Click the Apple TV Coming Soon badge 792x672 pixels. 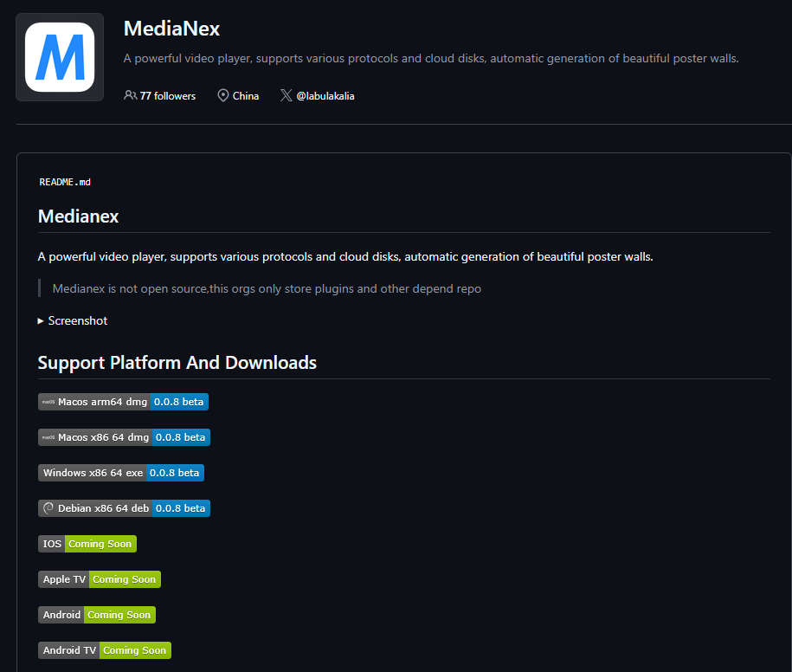coord(100,579)
